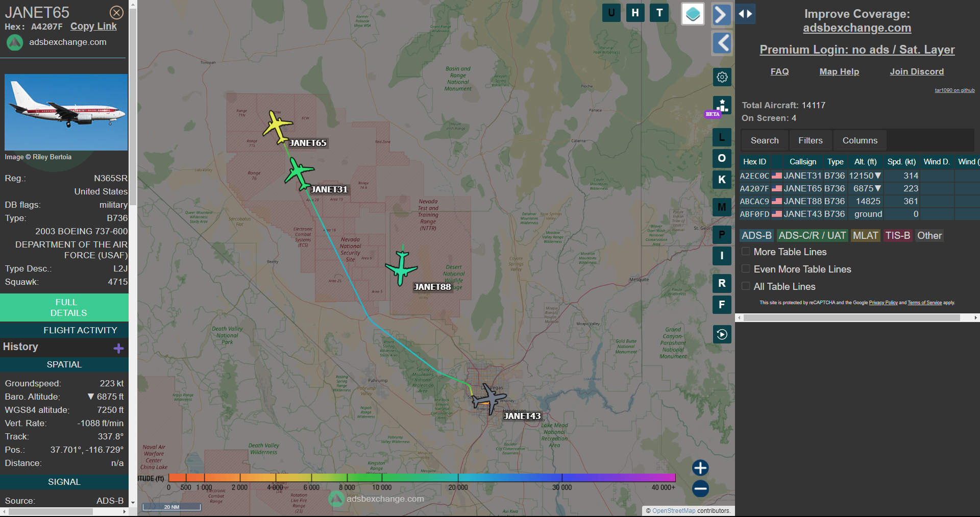
Task: Sort table by Callsign column
Action: pos(802,161)
